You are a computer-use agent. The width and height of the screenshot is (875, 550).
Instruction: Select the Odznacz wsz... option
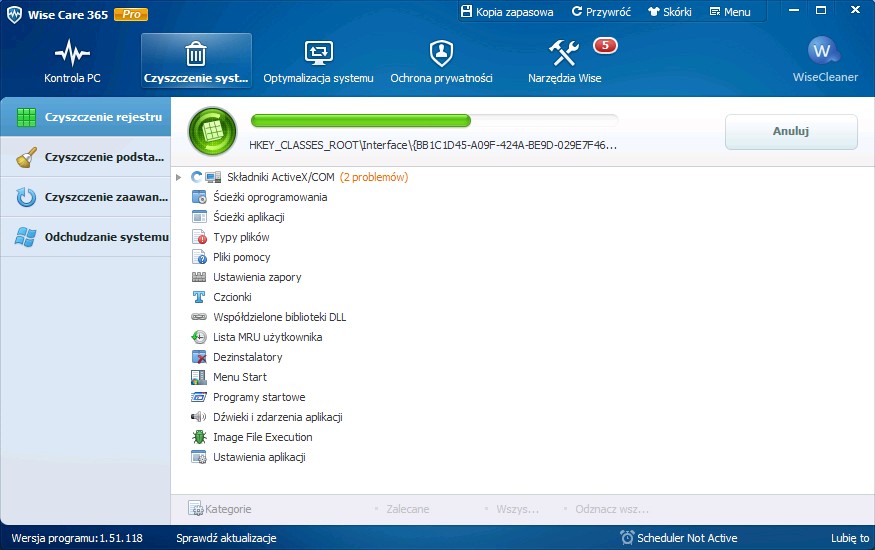click(x=612, y=509)
